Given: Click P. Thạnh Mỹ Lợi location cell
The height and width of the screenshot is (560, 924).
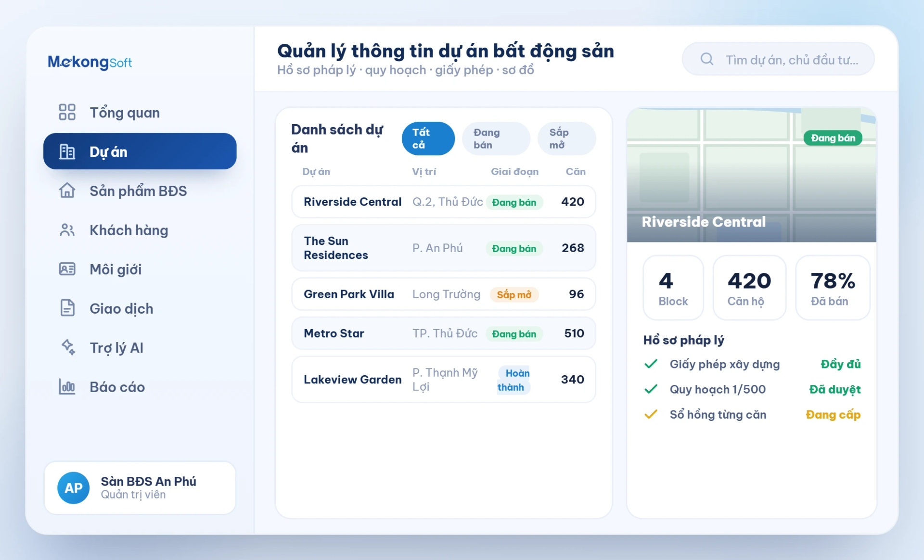Looking at the screenshot, I should pyautogui.click(x=445, y=380).
